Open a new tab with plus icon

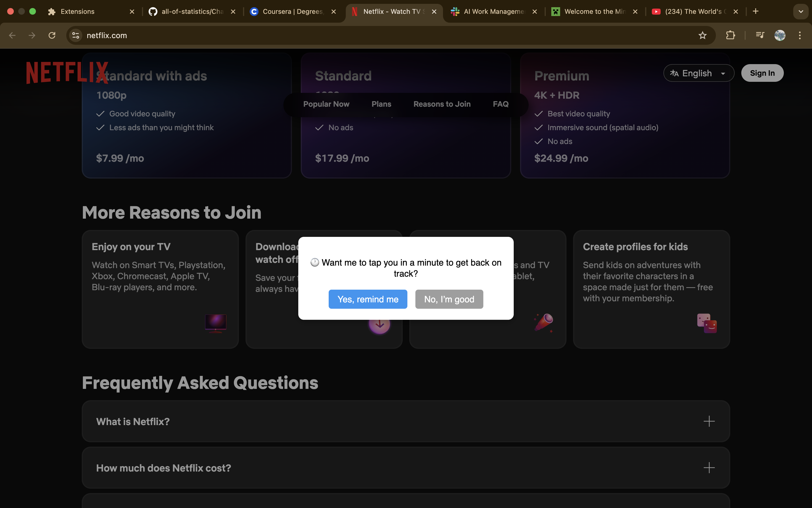pyautogui.click(x=755, y=11)
